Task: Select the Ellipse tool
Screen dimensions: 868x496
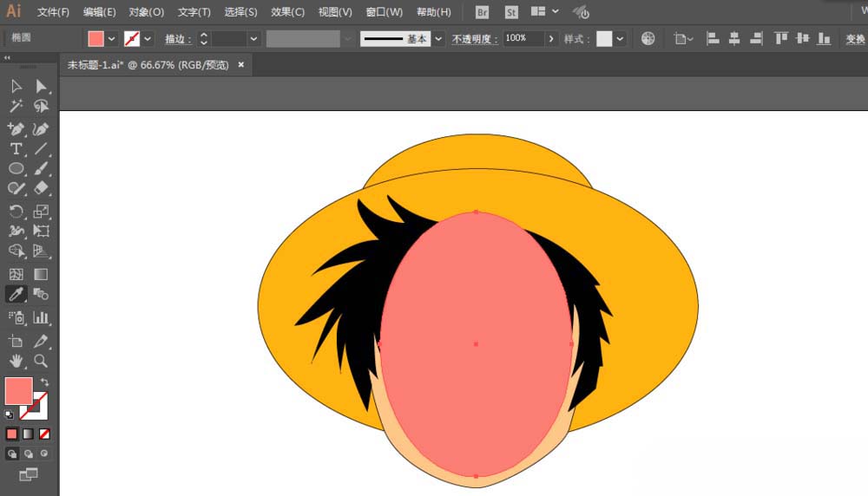Action: 16,168
